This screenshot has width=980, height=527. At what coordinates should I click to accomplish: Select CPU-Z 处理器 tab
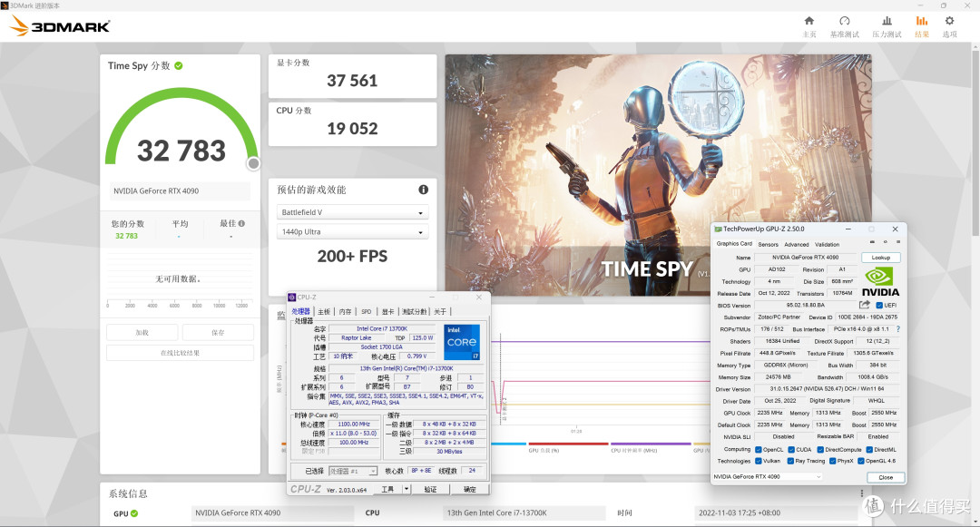coord(300,312)
